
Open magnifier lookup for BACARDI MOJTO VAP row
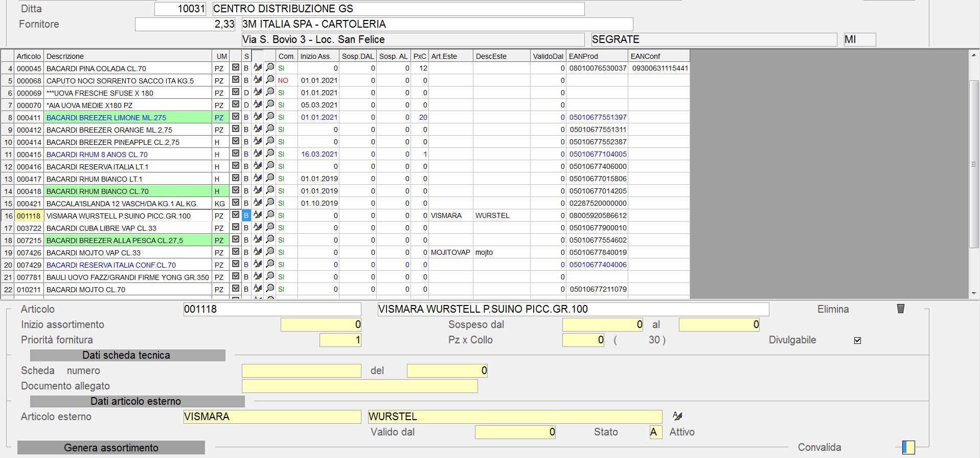[x=270, y=252]
